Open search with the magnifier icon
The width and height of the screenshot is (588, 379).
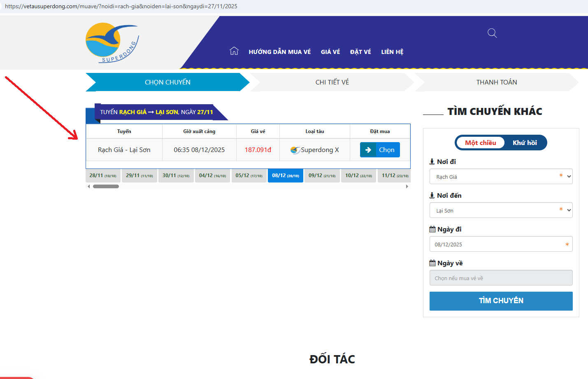pos(492,33)
